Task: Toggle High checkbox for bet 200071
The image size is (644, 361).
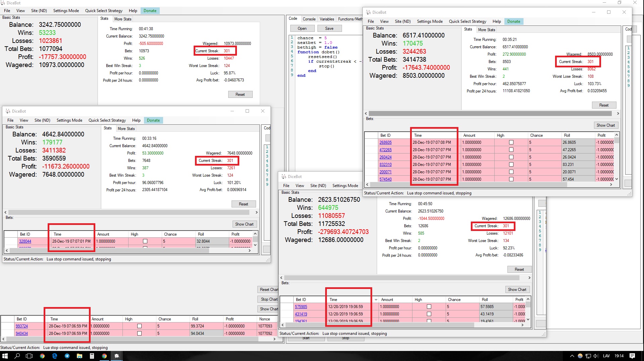Action: click(x=511, y=172)
